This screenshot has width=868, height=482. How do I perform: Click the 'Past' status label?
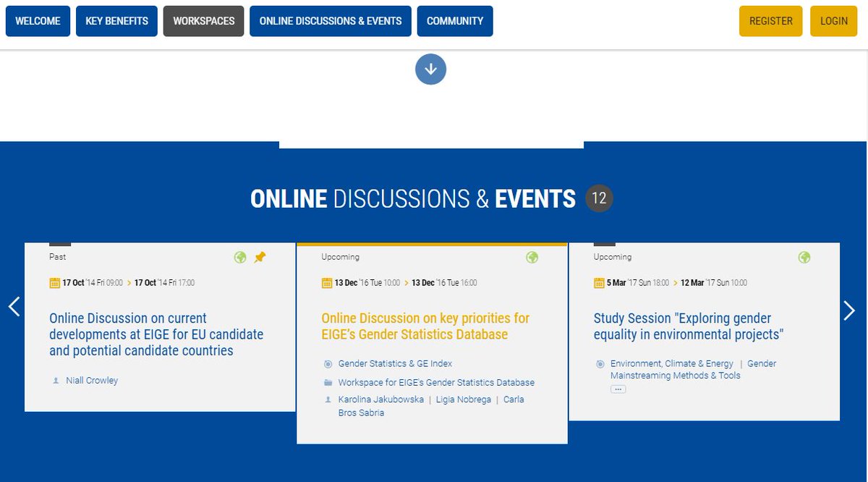(57, 257)
